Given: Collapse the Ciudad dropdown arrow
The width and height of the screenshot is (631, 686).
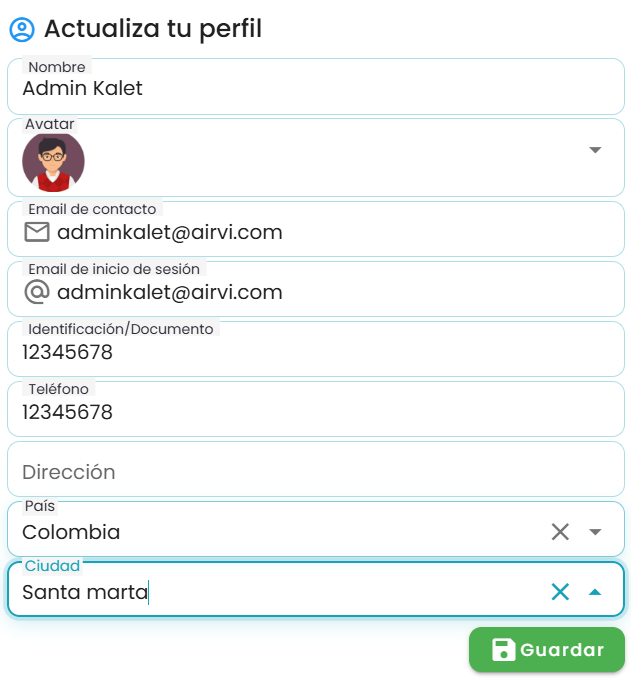Looking at the screenshot, I should click(595, 592).
